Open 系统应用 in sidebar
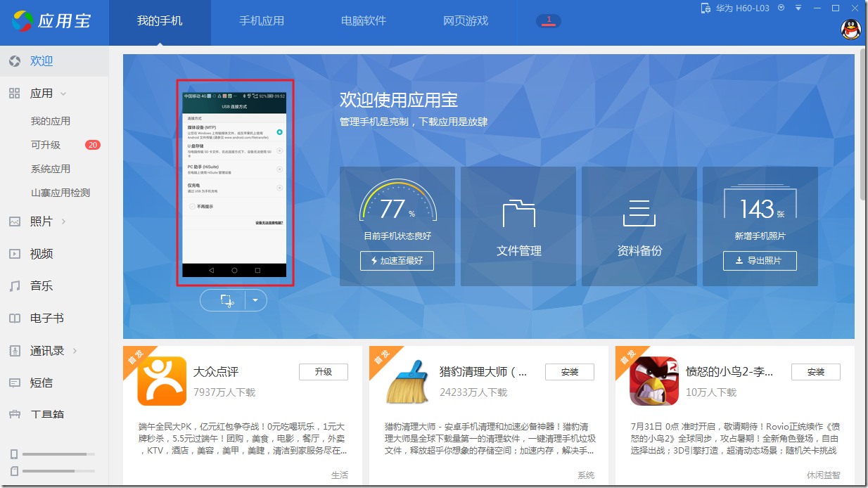 [51, 169]
